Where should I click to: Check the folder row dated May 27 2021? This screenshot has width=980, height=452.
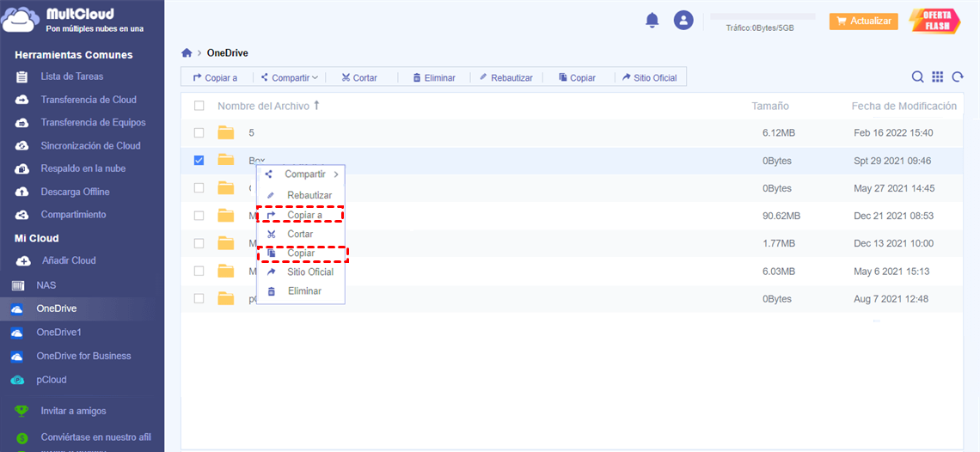coord(199,188)
